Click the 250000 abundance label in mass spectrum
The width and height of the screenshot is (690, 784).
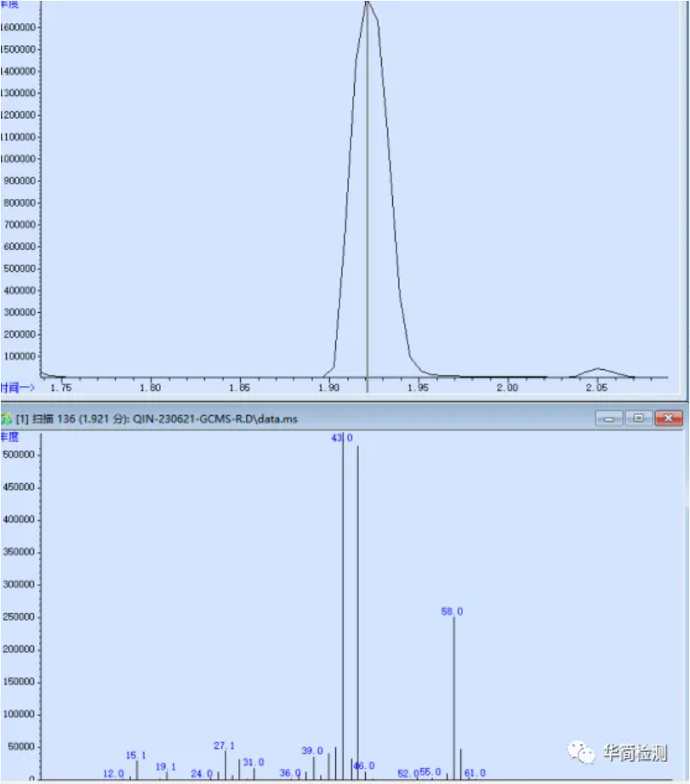pyautogui.click(x=19, y=617)
